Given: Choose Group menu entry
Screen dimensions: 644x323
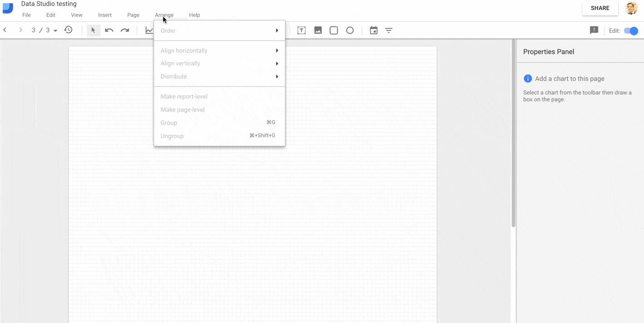Looking at the screenshot, I should click(x=220, y=123).
